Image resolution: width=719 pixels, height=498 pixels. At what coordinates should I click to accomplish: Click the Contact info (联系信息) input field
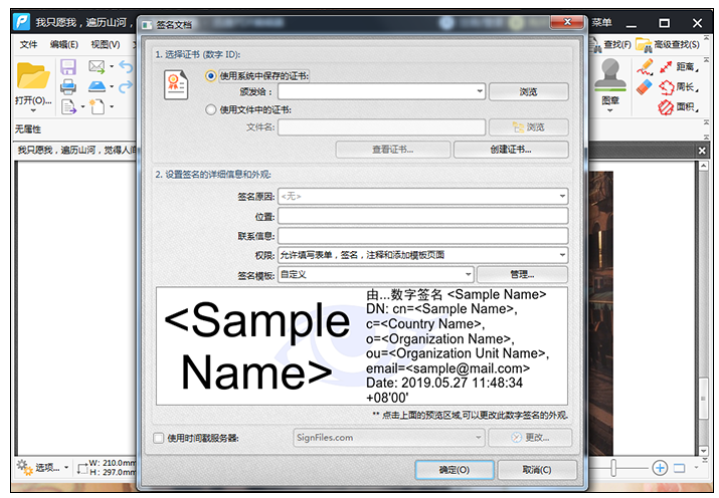423,236
